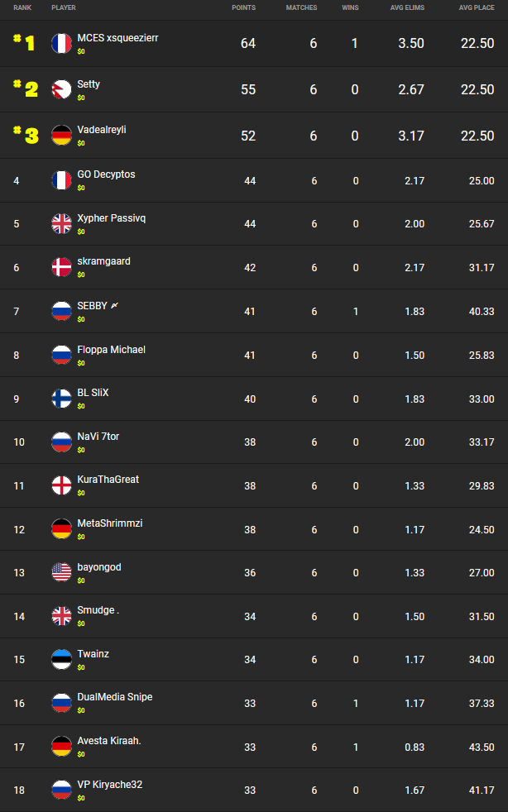Open GO Decyptos player profile
This screenshot has height=812, width=508.
(106, 174)
